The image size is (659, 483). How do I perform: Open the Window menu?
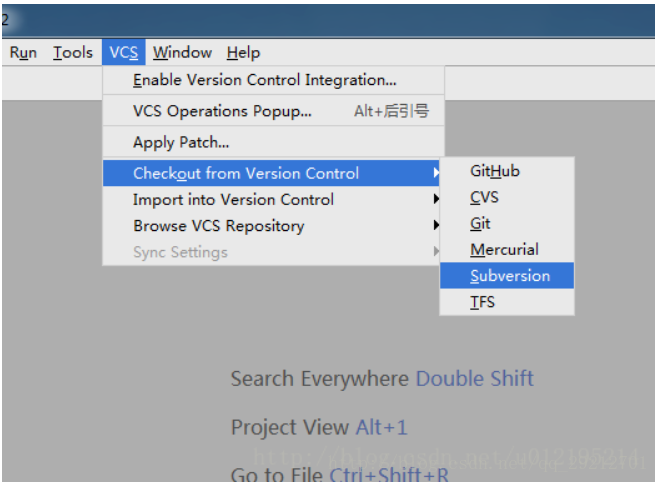click(182, 53)
